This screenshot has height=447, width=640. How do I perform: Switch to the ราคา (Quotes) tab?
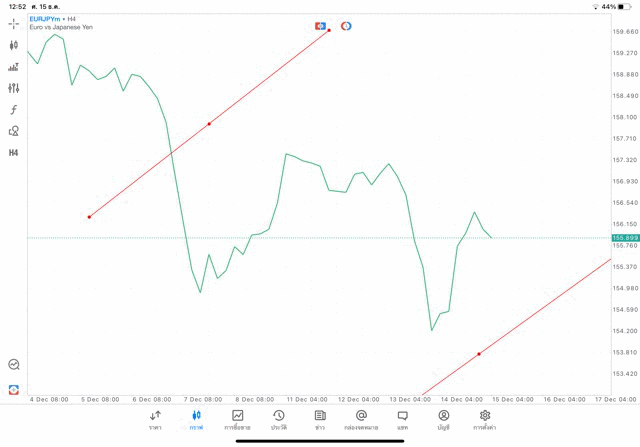tap(155, 420)
